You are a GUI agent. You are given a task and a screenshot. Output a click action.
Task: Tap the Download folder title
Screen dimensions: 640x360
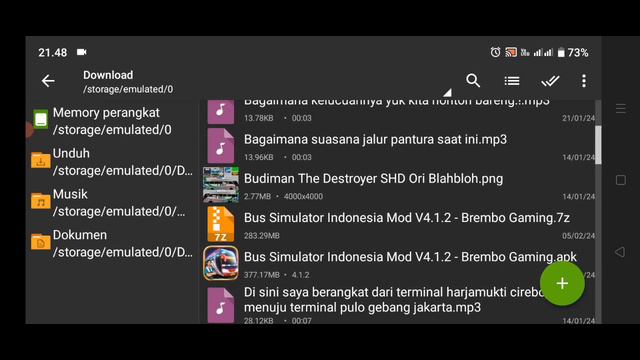pos(108,75)
